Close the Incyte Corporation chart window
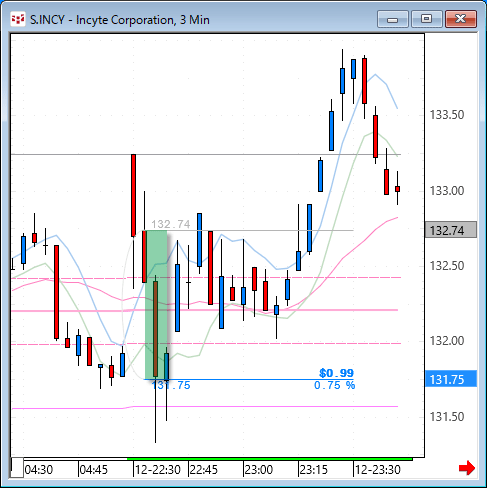The width and height of the screenshot is (487, 488). coord(461,19)
